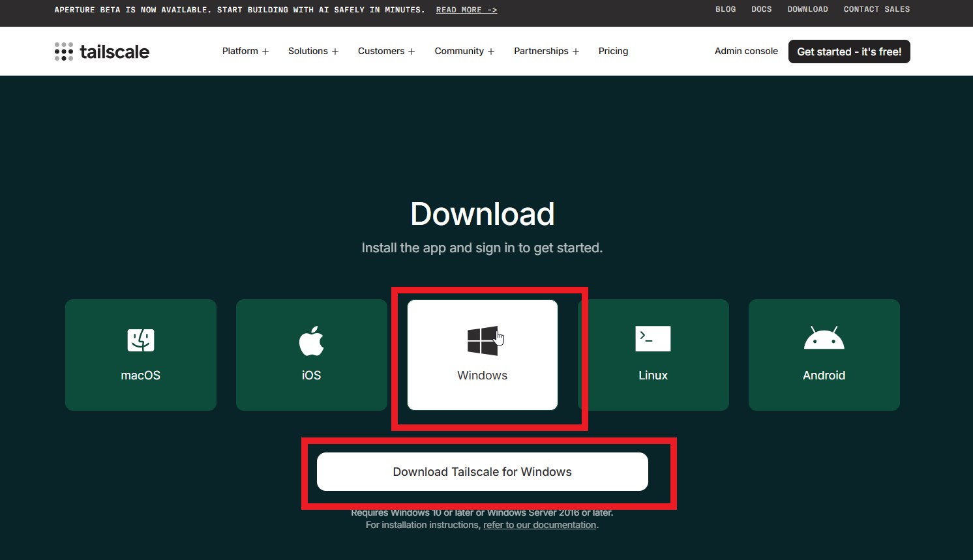Open the Blog link in top bar
The image size is (973, 560).
725,9
